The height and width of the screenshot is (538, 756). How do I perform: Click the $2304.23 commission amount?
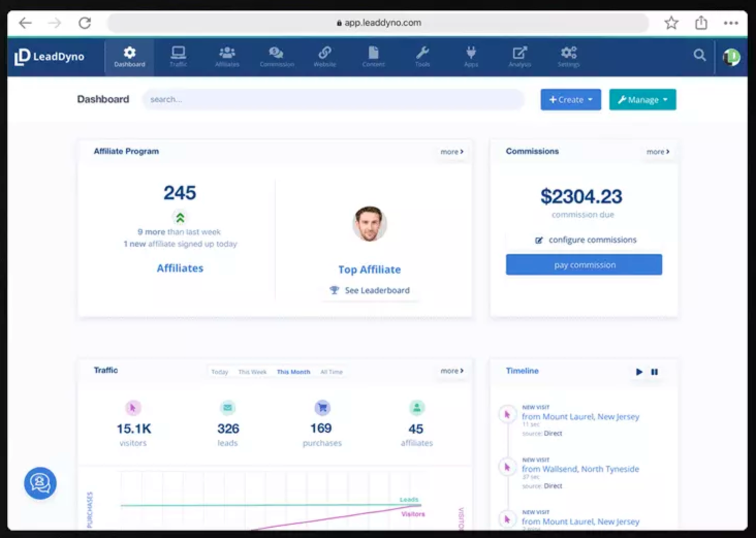pyautogui.click(x=581, y=196)
